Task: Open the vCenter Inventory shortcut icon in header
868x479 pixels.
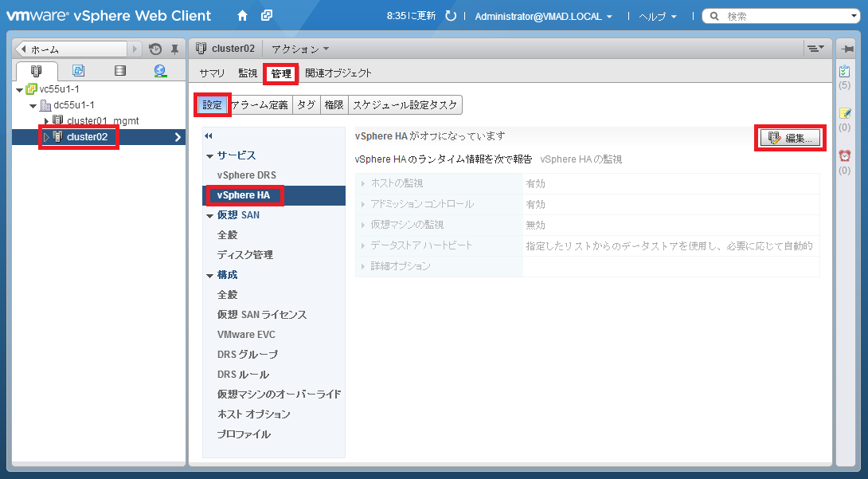Action: [x=267, y=15]
